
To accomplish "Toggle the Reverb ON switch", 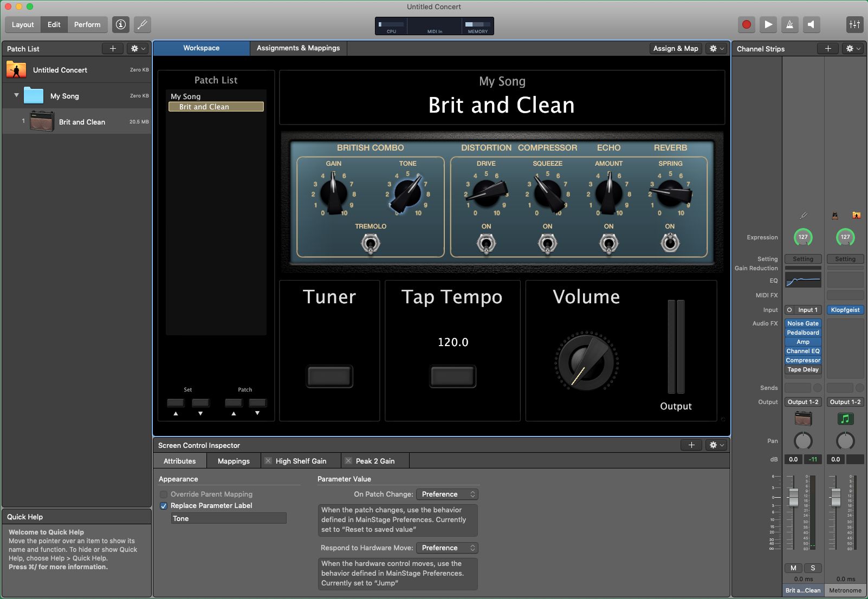I will (x=670, y=243).
